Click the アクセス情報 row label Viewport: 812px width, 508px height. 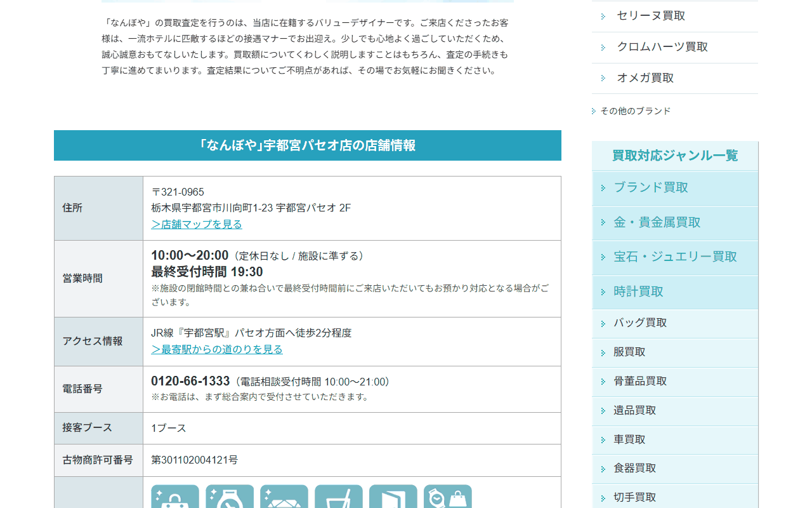pos(93,341)
